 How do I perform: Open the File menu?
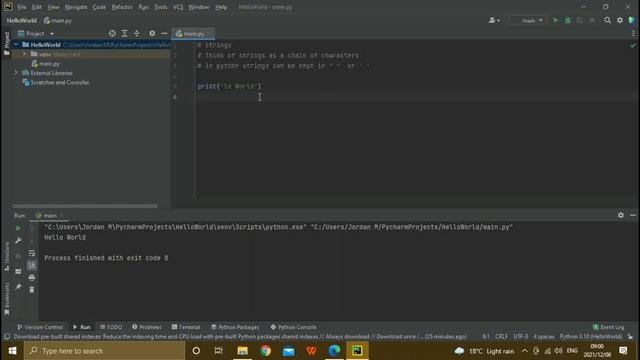coord(22,7)
